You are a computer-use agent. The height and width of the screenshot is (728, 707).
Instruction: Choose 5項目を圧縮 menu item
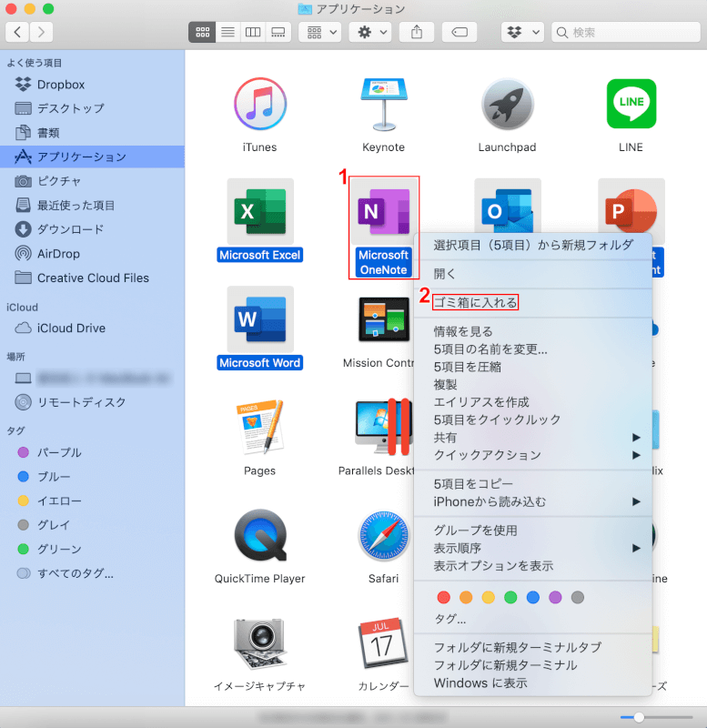click(532, 367)
